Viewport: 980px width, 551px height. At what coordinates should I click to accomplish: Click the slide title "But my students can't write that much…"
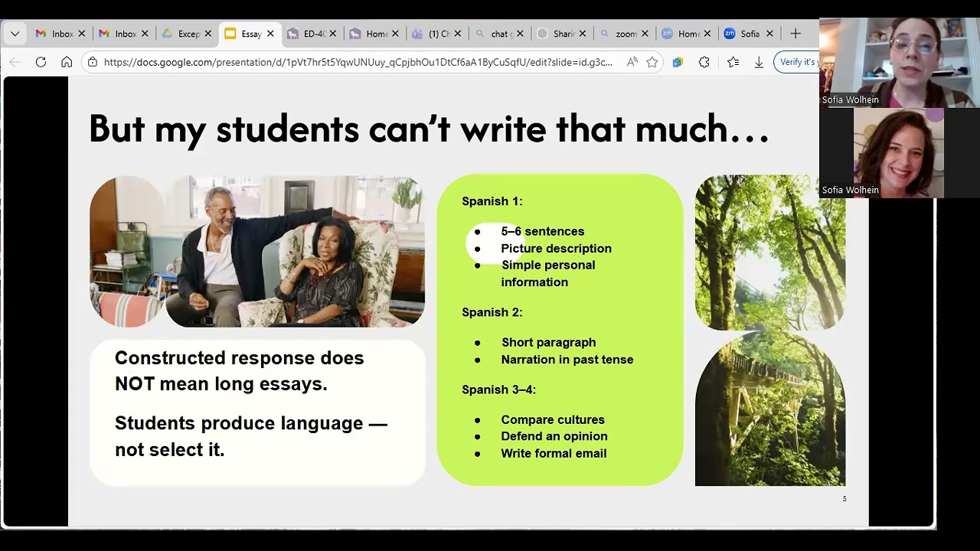(x=429, y=129)
